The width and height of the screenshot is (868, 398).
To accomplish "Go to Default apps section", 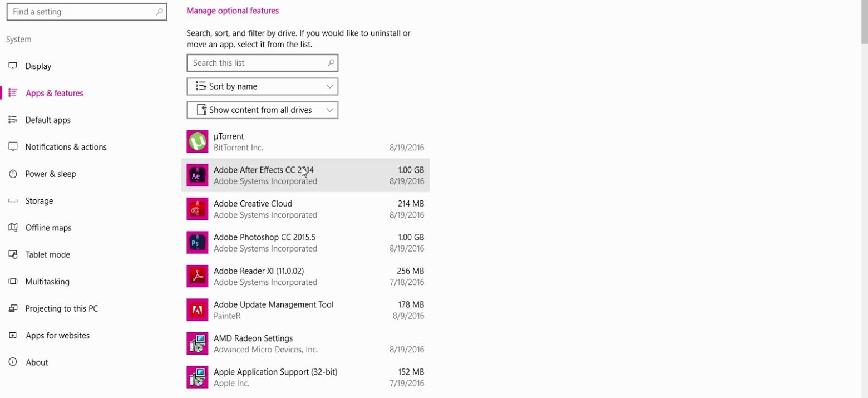I will pyautogui.click(x=48, y=120).
